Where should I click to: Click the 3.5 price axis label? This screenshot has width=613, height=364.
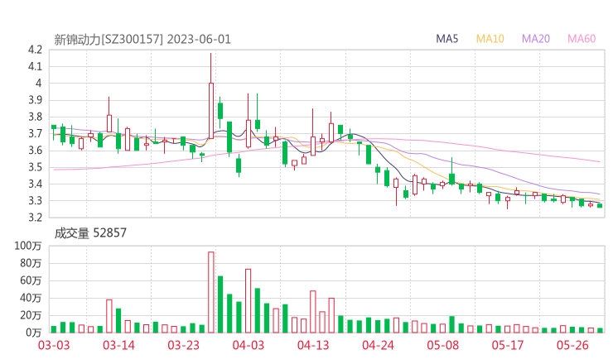35,168
